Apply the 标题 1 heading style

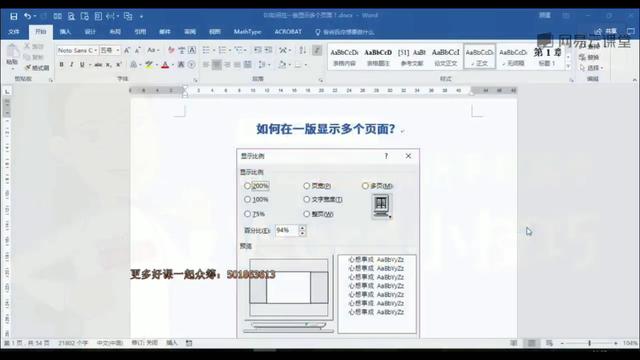click(547, 57)
